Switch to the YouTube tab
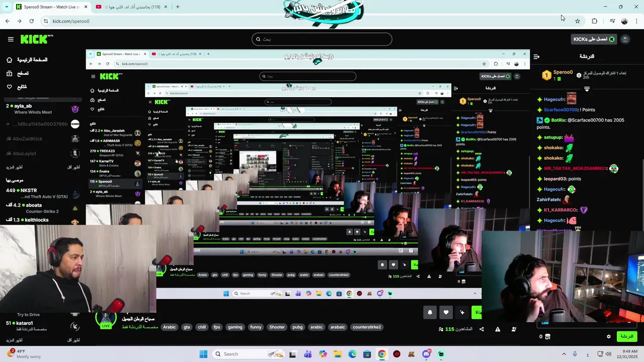This screenshot has width=644, height=362. click(132, 7)
